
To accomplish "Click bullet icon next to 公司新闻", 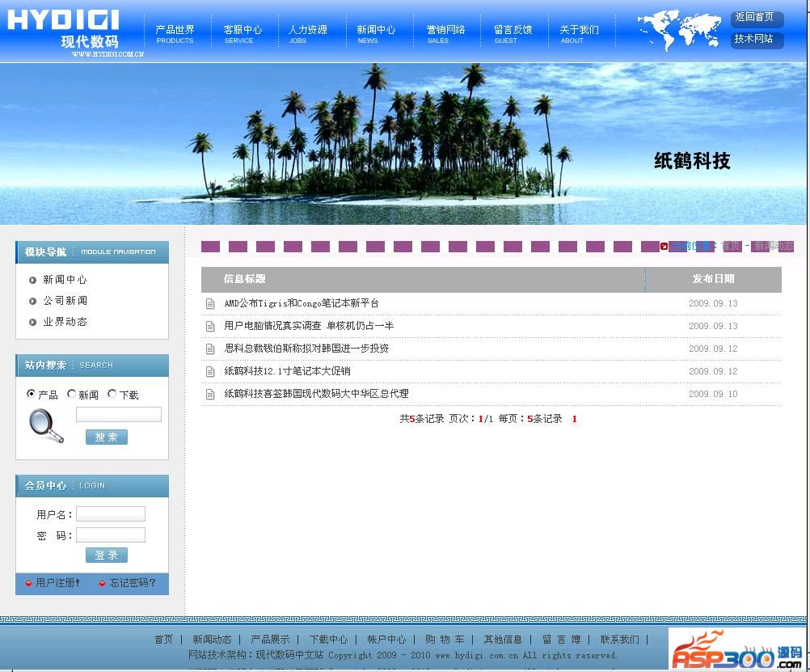I will click(32, 301).
